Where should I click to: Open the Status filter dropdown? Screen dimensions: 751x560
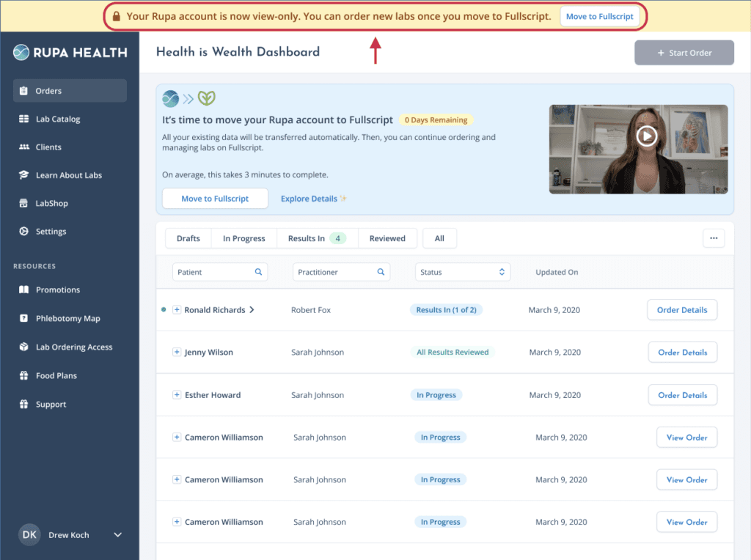click(463, 272)
